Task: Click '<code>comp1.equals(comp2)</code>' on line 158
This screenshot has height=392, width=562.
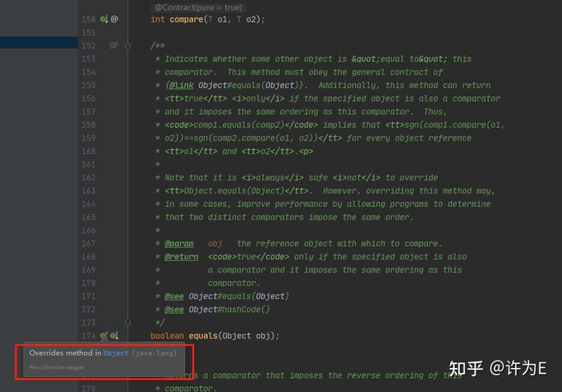Action: click(241, 125)
